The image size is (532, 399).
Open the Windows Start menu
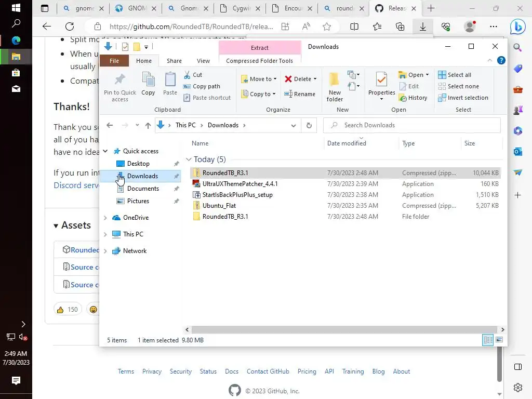click(16, 8)
